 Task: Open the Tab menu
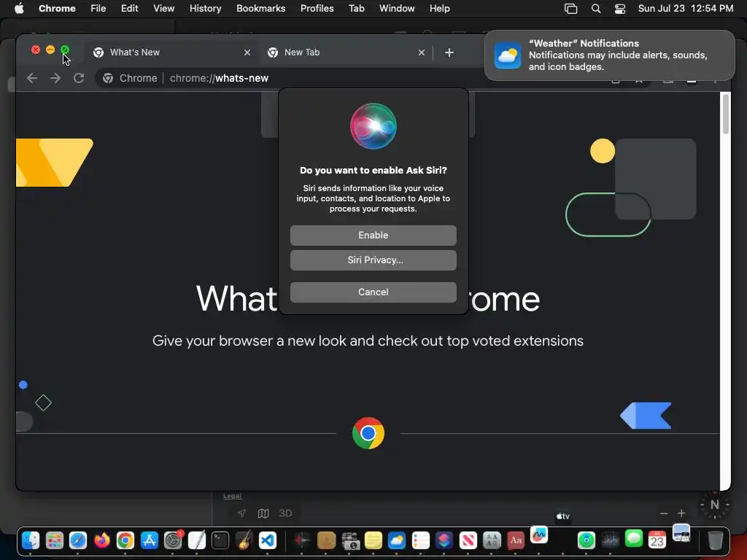tap(356, 9)
